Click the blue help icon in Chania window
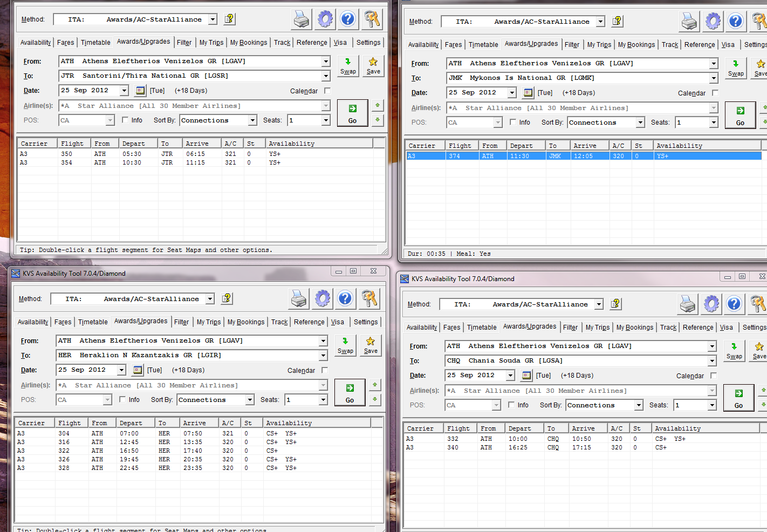The height and width of the screenshot is (532, 767). 734,304
